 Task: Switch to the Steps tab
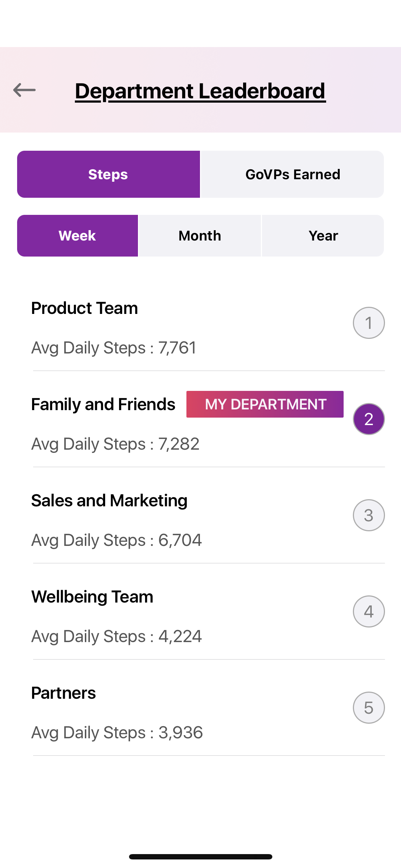pos(108,174)
